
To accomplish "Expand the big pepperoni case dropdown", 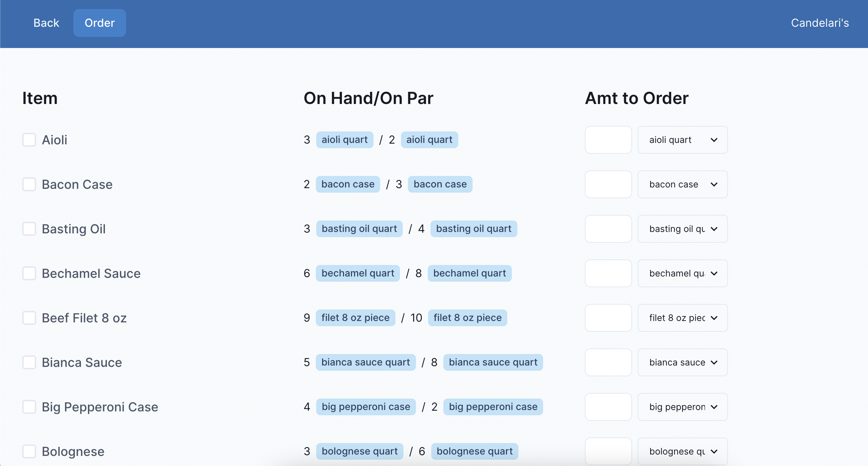I will (682, 407).
